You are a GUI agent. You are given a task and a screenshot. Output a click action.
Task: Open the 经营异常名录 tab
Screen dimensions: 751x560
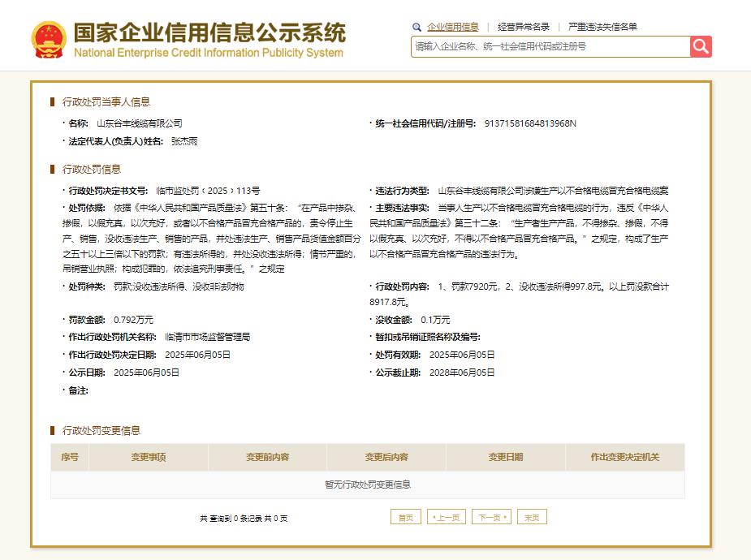[x=524, y=27]
